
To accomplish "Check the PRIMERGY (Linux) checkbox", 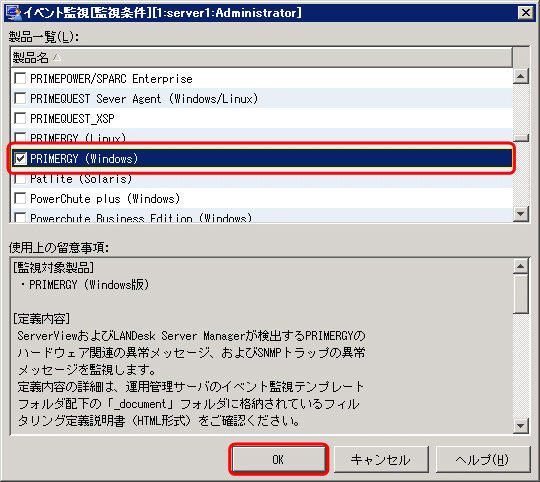I will coord(20,138).
